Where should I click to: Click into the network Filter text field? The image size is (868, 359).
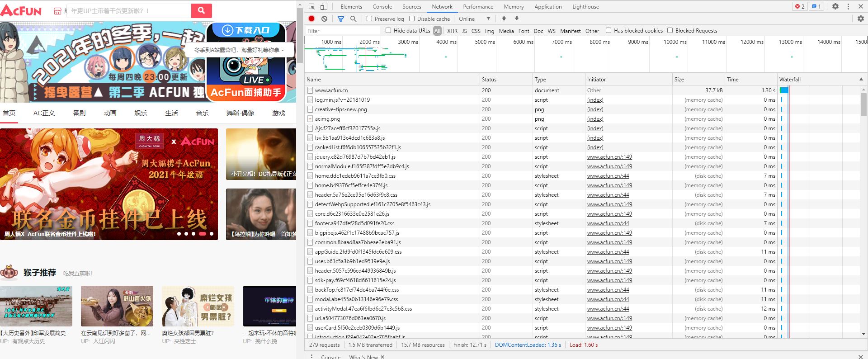pyautogui.click(x=343, y=31)
